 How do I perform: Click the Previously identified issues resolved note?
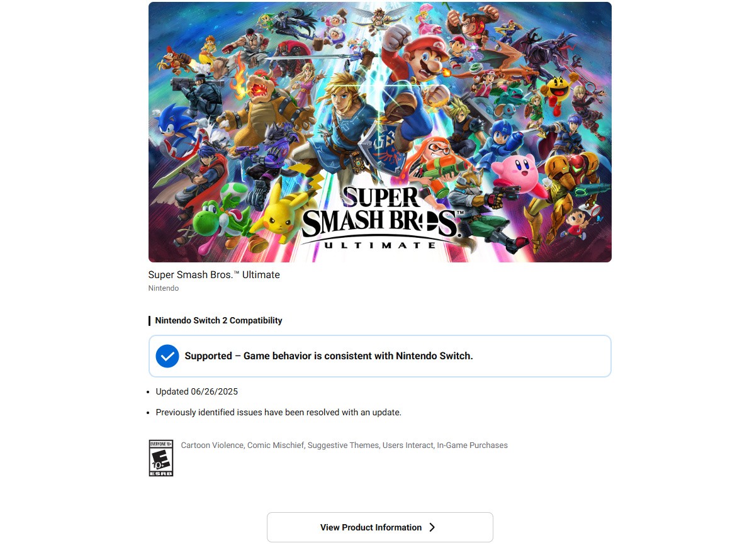pyautogui.click(x=279, y=412)
